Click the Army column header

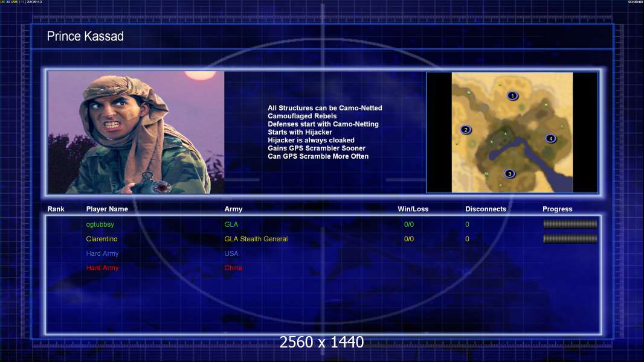[x=233, y=209]
